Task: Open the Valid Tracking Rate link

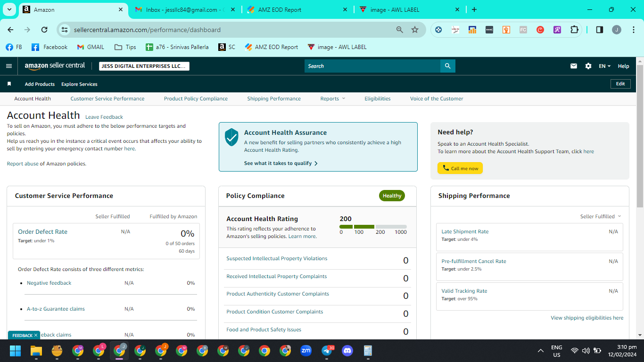Action: point(464,291)
